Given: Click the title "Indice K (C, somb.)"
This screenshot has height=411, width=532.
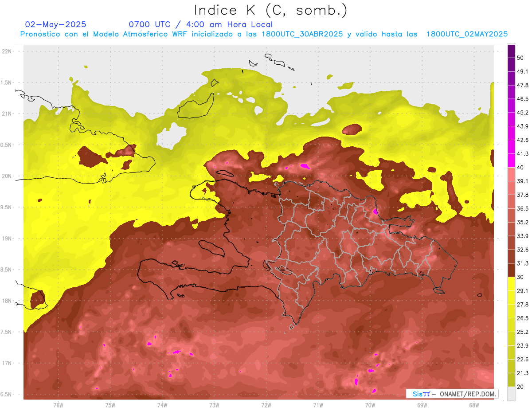Looking at the screenshot, I should (x=270, y=10).
